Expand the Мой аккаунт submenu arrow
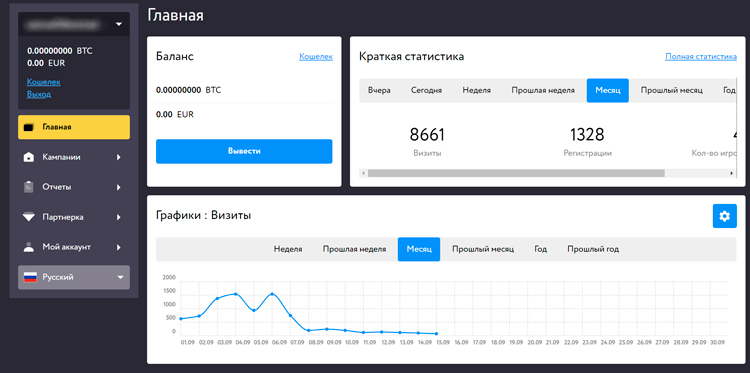Image resolution: width=750 pixels, height=373 pixels. click(x=119, y=247)
